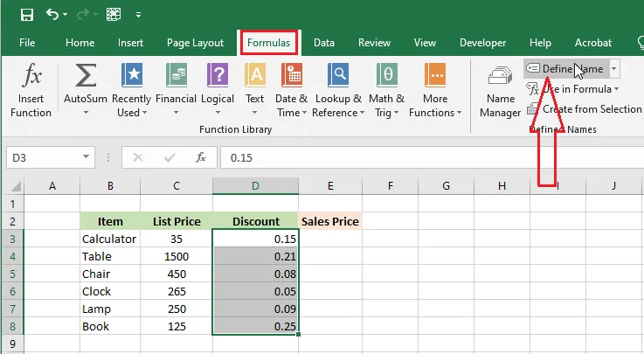644x354 pixels.
Task: Select the Sales Price header cell
Action: click(330, 221)
